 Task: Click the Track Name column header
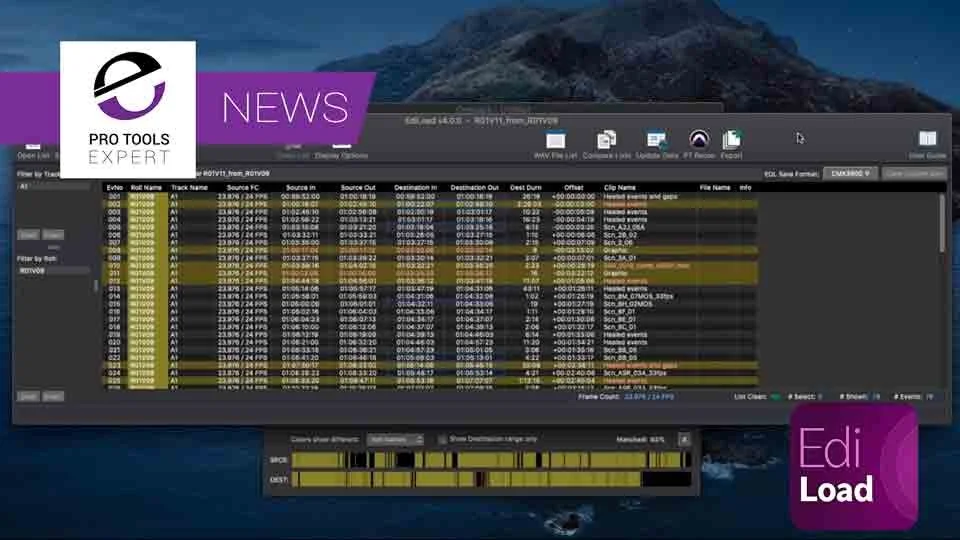click(x=189, y=187)
